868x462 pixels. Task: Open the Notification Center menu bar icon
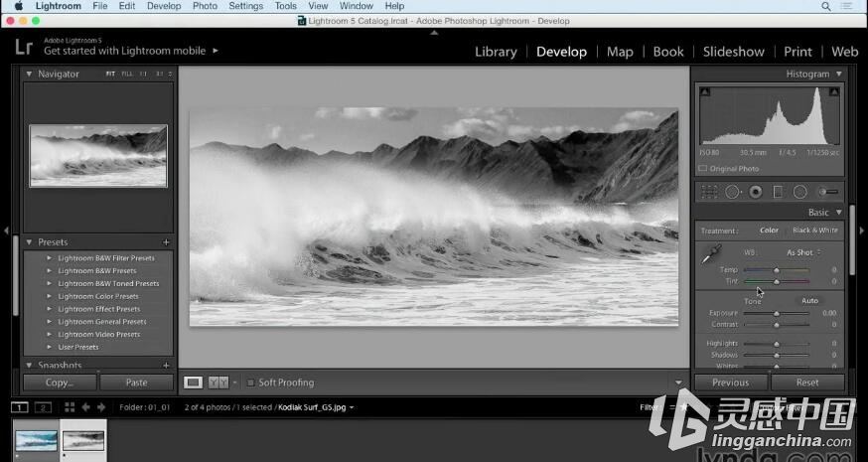847,6
